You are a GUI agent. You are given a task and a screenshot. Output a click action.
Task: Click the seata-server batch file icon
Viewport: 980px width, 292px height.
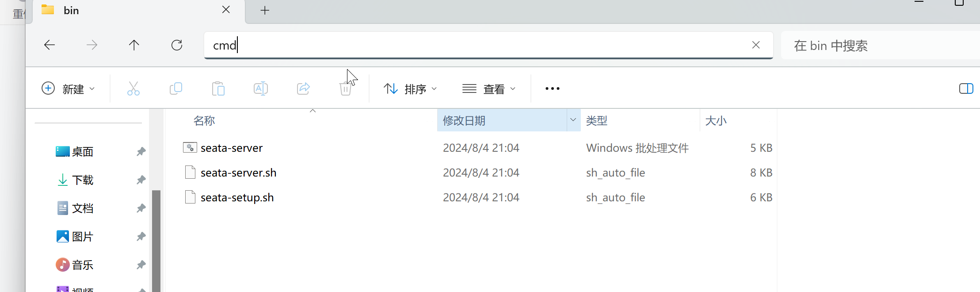190,147
